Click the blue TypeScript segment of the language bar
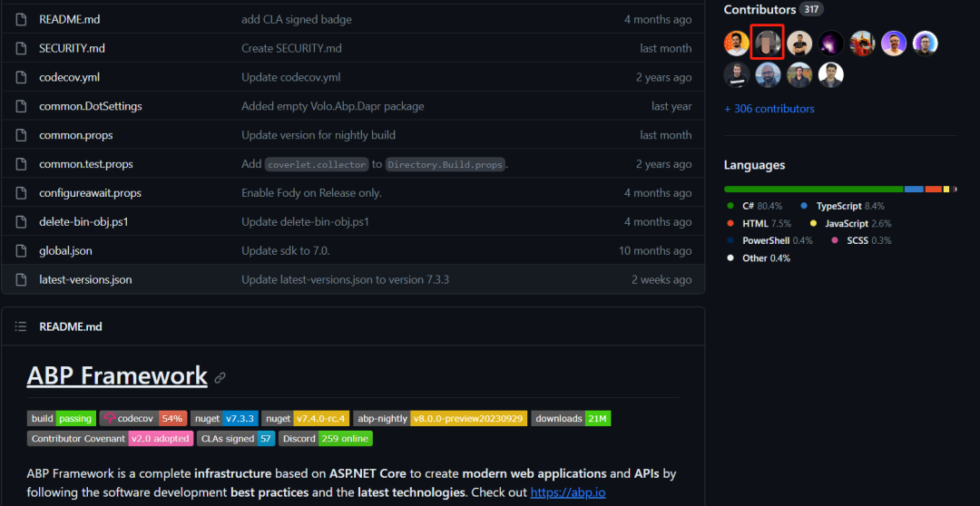This screenshot has width=980, height=506. [914, 189]
